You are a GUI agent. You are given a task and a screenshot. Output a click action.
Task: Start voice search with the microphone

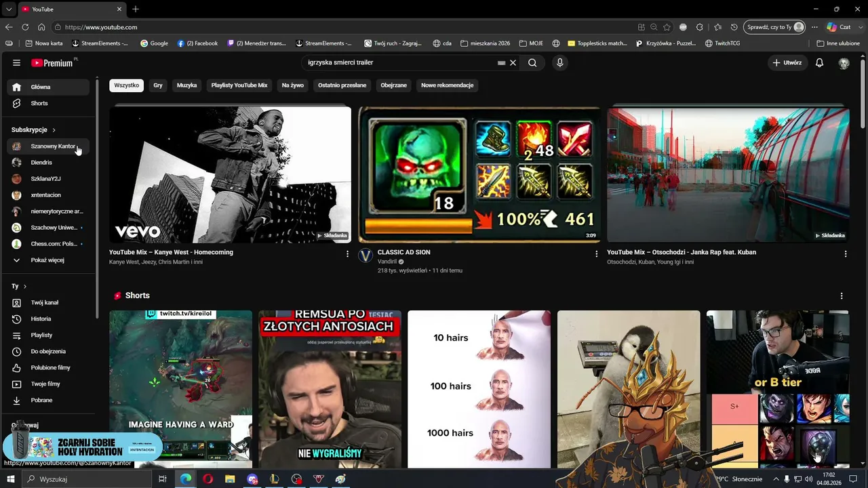[559, 62]
